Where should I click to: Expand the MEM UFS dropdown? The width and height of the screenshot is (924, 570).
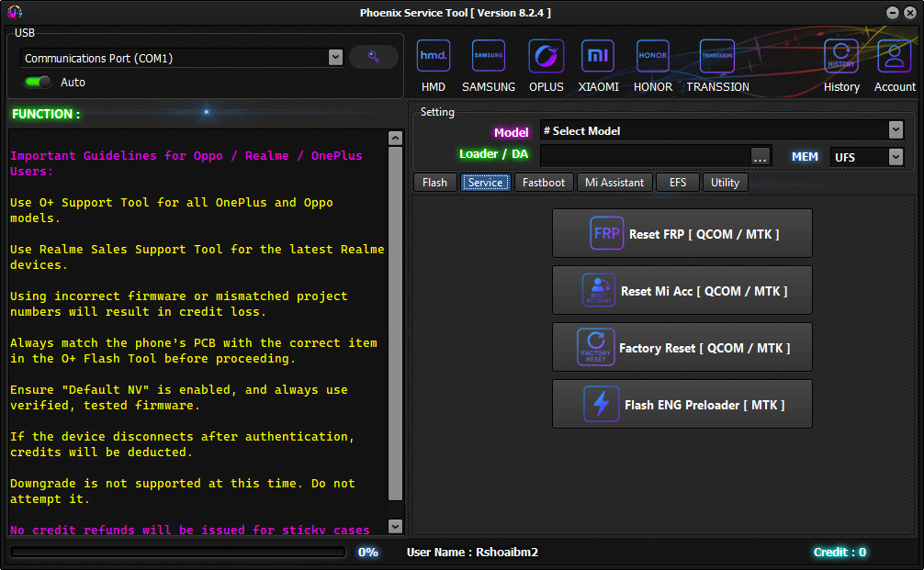(896, 157)
